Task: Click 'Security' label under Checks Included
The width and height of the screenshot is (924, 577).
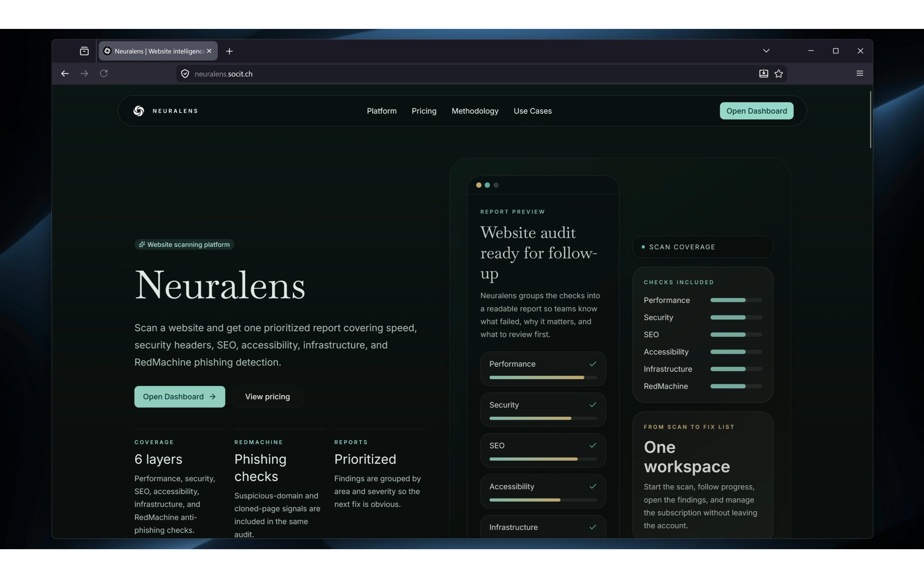Action: click(658, 318)
